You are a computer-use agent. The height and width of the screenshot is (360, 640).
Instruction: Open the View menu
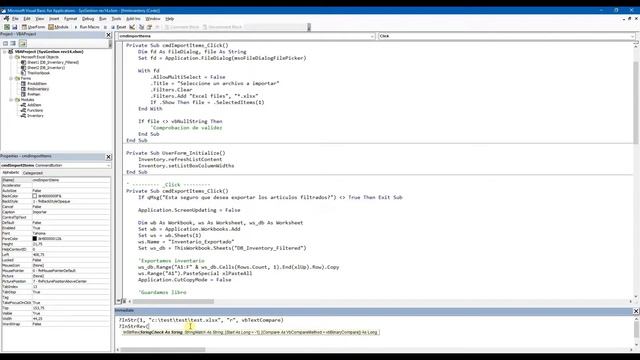click(x=40, y=19)
